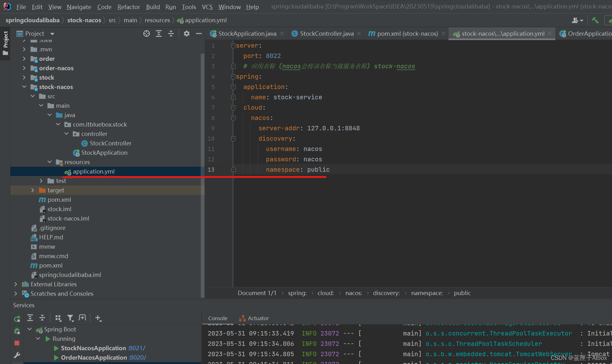Expand the stock module
Image resolution: width=612 pixels, height=364 pixels.
pyautogui.click(x=24, y=77)
